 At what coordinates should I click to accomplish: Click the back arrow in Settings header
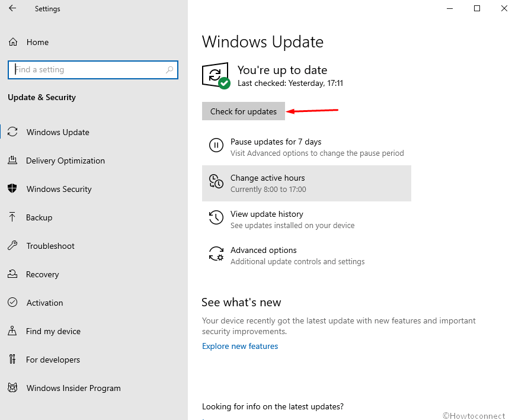[x=12, y=8]
